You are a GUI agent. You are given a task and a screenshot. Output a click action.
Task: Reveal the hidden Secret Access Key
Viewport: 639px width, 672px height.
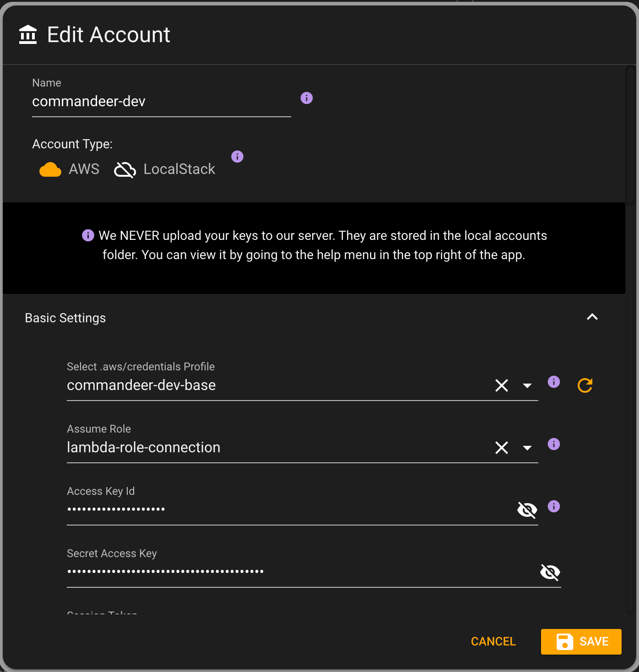[x=550, y=572]
